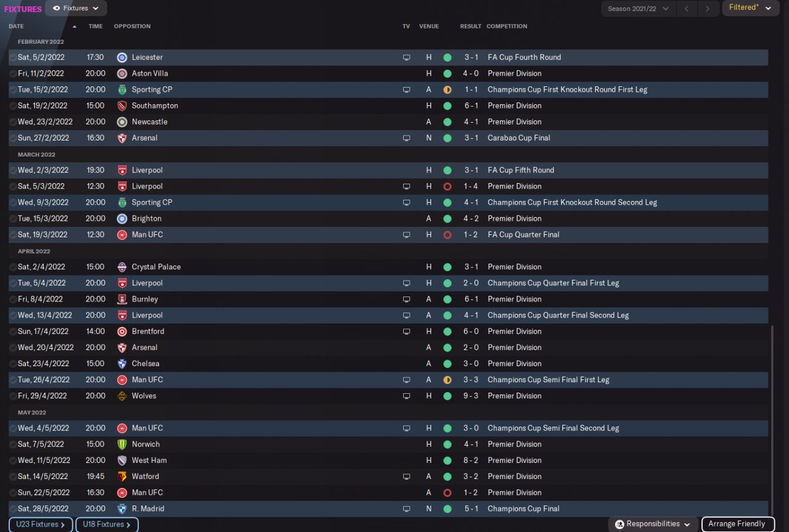Open U23 Fixtures
The width and height of the screenshot is (789, 532).
pyautogui.click(x=41, y=525)
